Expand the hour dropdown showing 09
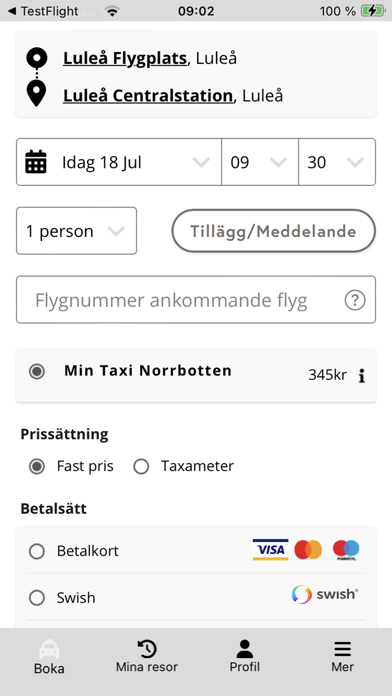 pyautogui.click(x=260, y=162)
